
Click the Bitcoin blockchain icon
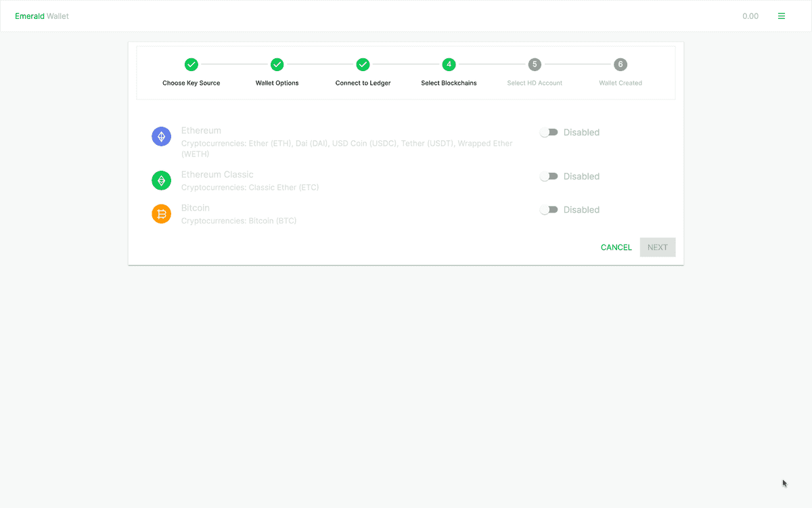coord(161,213)
